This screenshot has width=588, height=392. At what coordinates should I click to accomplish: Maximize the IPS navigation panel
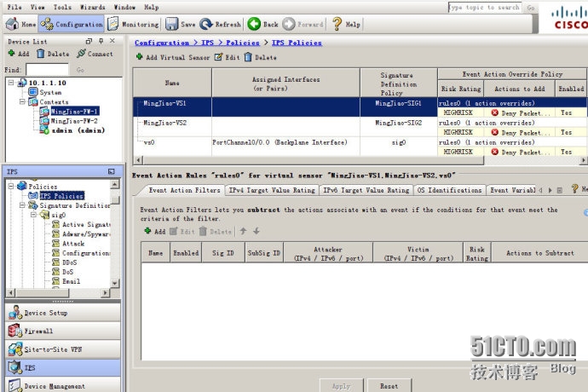pos(112,171)
